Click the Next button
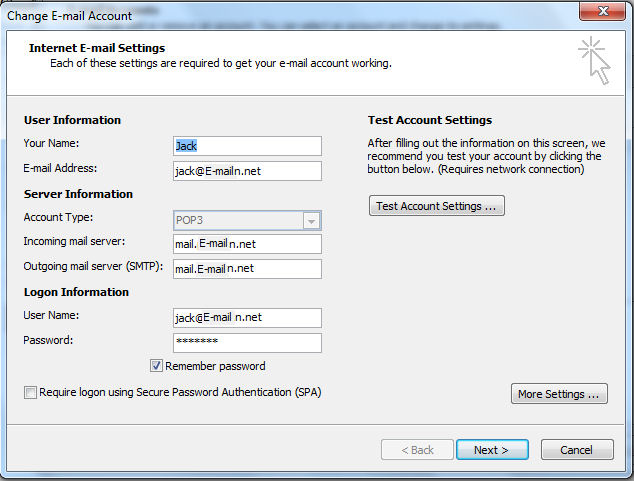The width and height of the screenshot is (634, 481). tap(492, 450)
